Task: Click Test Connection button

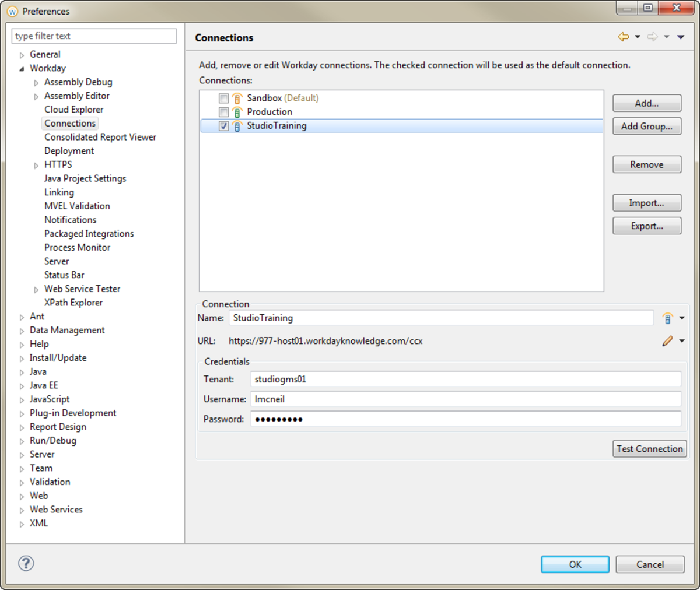Action: (649, 449)
